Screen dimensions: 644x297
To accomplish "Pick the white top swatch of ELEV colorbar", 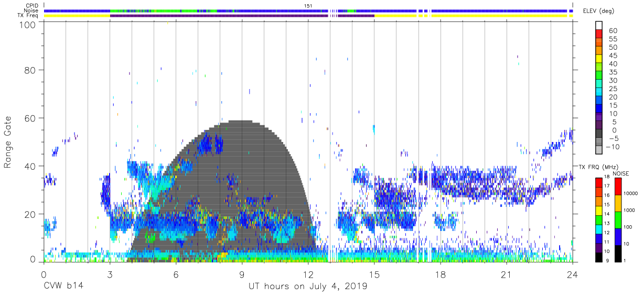I will pos(599,26).
